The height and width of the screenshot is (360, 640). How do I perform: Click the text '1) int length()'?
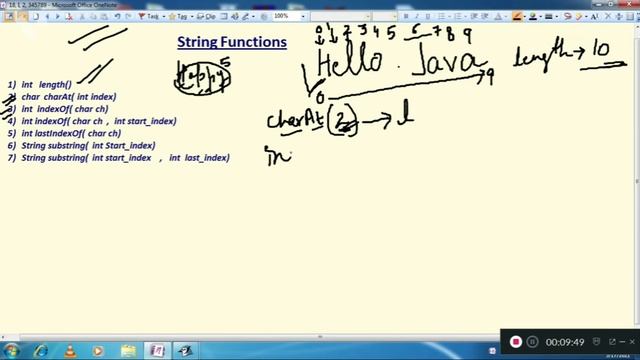coord(40,84)
